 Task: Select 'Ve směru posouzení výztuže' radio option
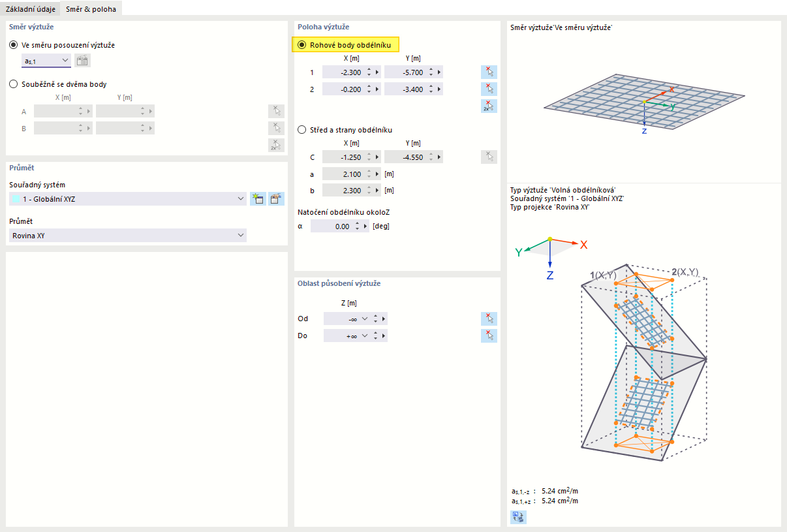click(x=14, y=45)
